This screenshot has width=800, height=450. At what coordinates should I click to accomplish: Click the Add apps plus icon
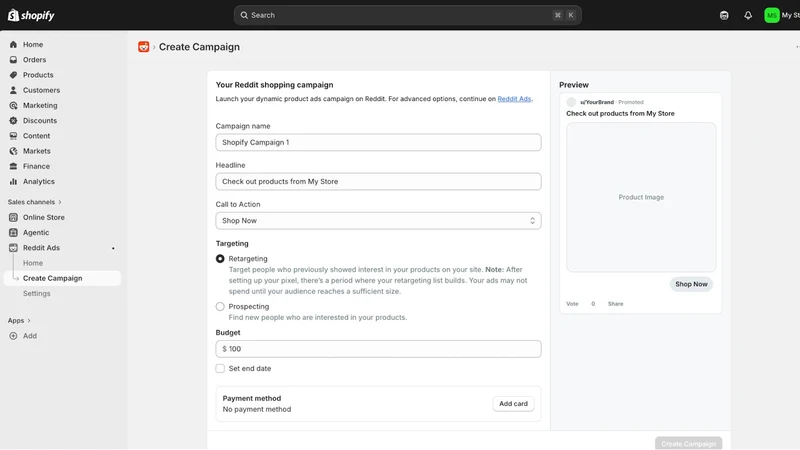[x=13, y=336]
